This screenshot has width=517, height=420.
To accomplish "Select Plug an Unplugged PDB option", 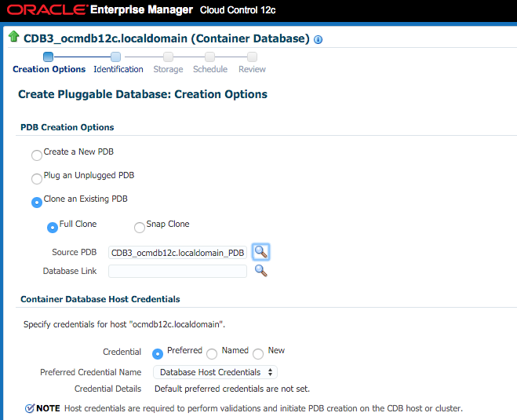I will pos(37,178).
